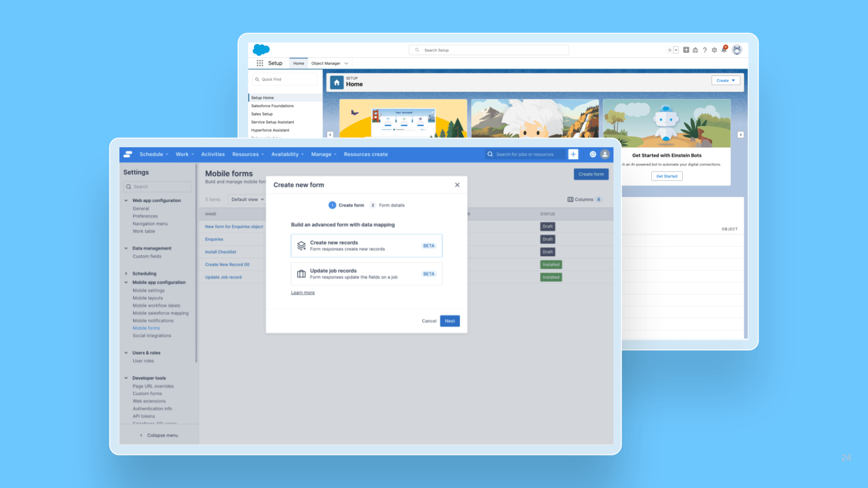
Task: Select Service Setup Assistant in sidebar
Action: click(x=273, y=122)
